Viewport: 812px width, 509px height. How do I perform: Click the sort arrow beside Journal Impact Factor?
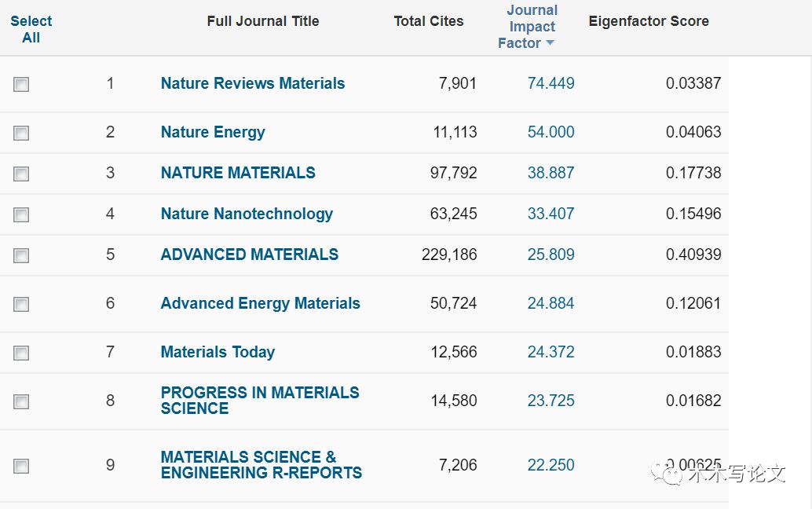[x=550, y=43]
